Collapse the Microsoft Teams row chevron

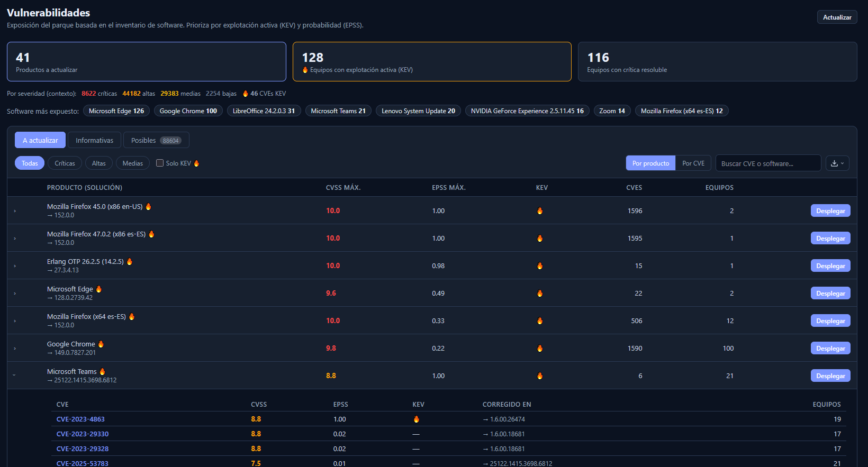[14, 376]
